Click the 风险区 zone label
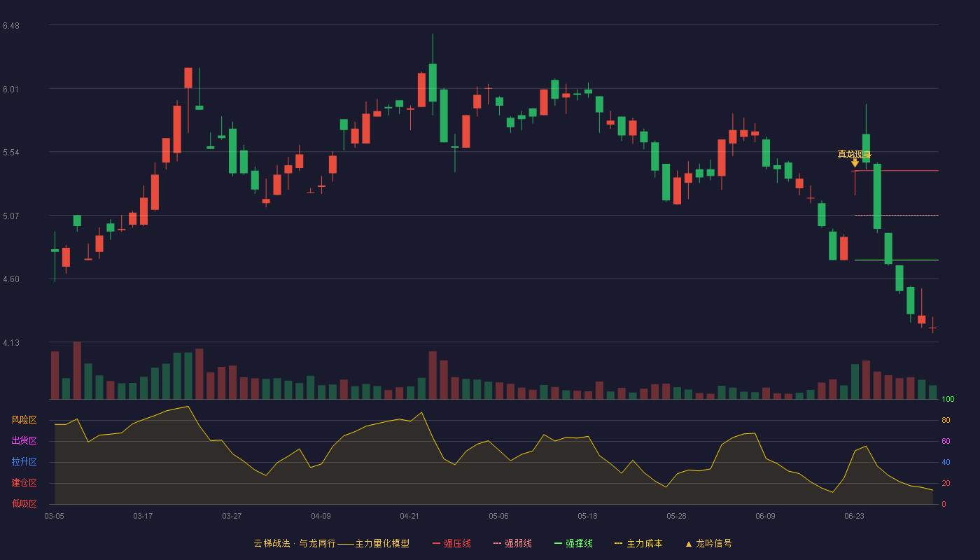 tap(24, 420)
